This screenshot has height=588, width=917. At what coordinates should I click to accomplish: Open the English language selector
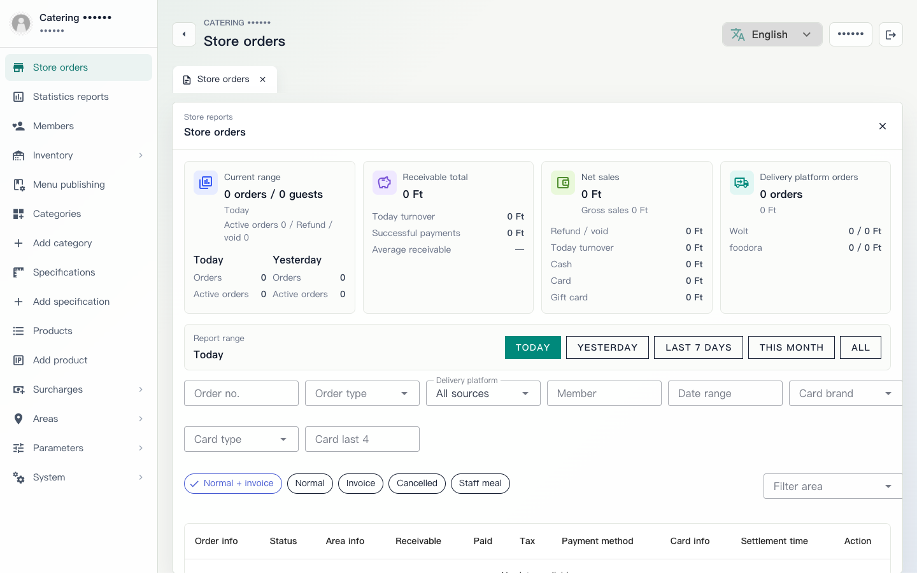(772, 34)
